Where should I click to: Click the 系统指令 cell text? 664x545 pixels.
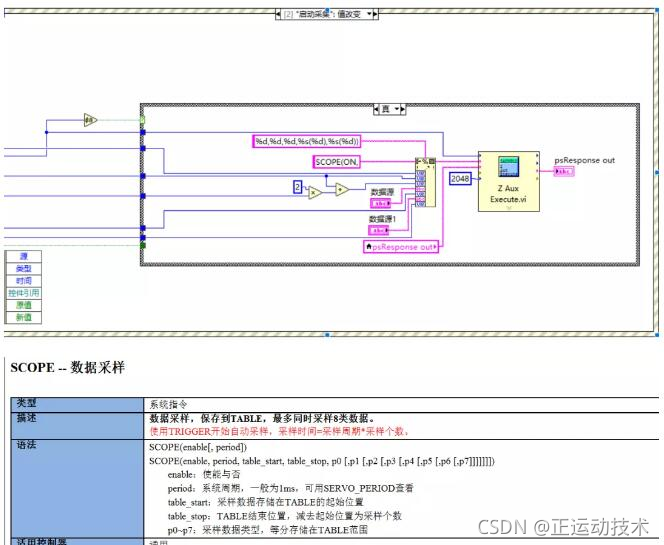coord(168,404)
